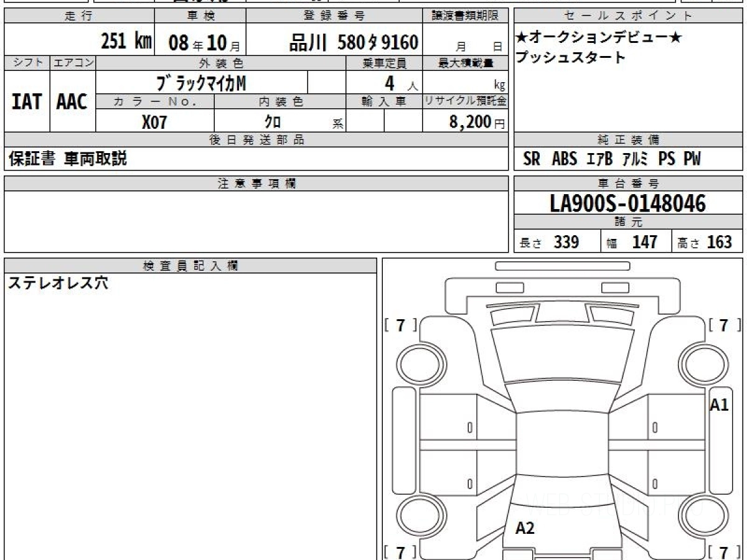Select the セールスポイント header
The image size is (747, 560).
click(628, 16)
